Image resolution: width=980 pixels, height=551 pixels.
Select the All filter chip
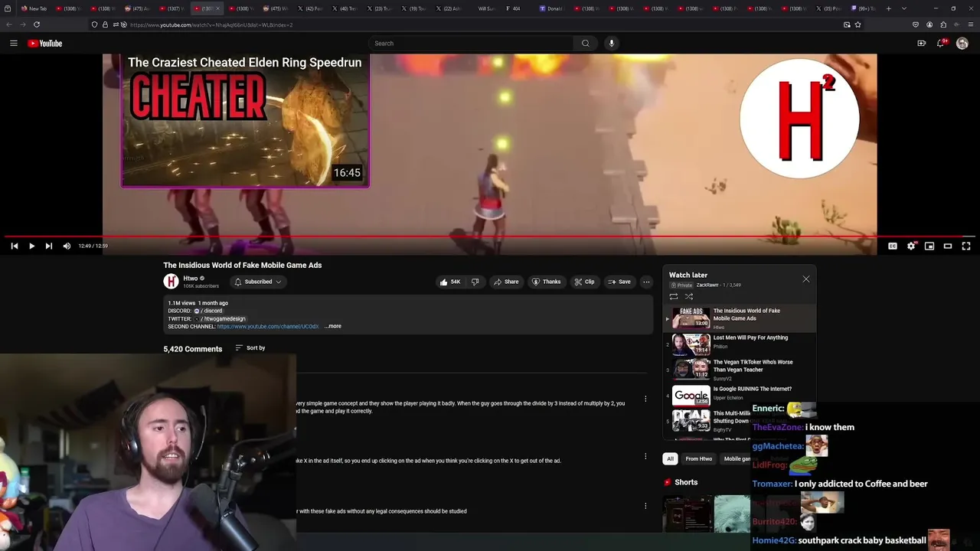point(670,459)
